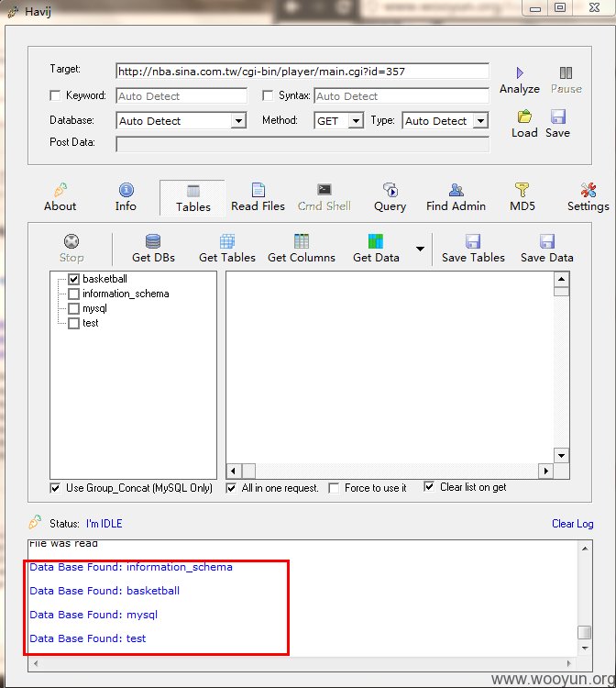Viewport: 616px width, 688px height.
Task: Maximize the Havij window
Action: tap(560, 7)
